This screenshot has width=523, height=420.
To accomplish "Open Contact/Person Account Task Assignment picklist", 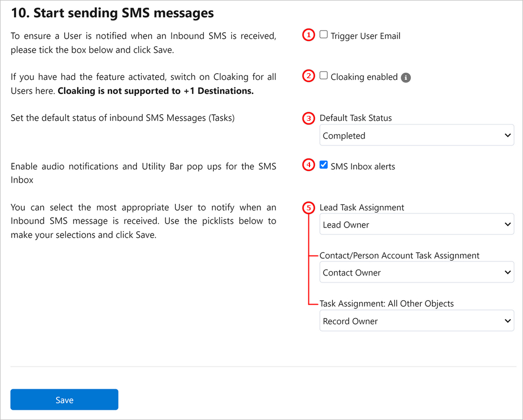I will point(417,272).
